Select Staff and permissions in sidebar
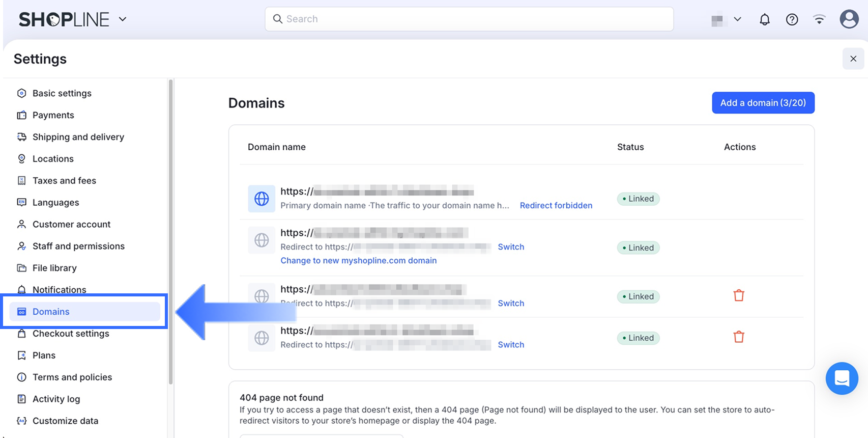This screenshot has width=868, height=438. click(78, 246)
